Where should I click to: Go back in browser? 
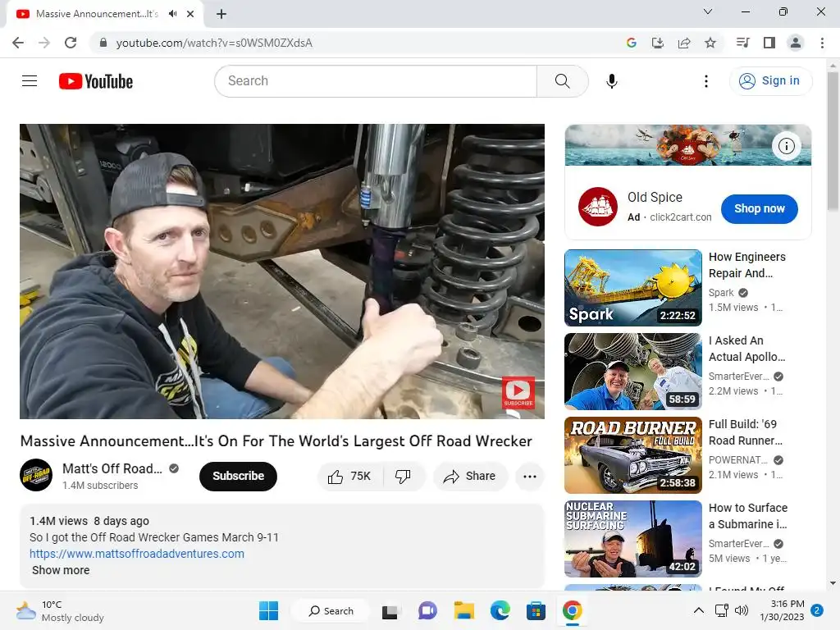pos(18,43)
